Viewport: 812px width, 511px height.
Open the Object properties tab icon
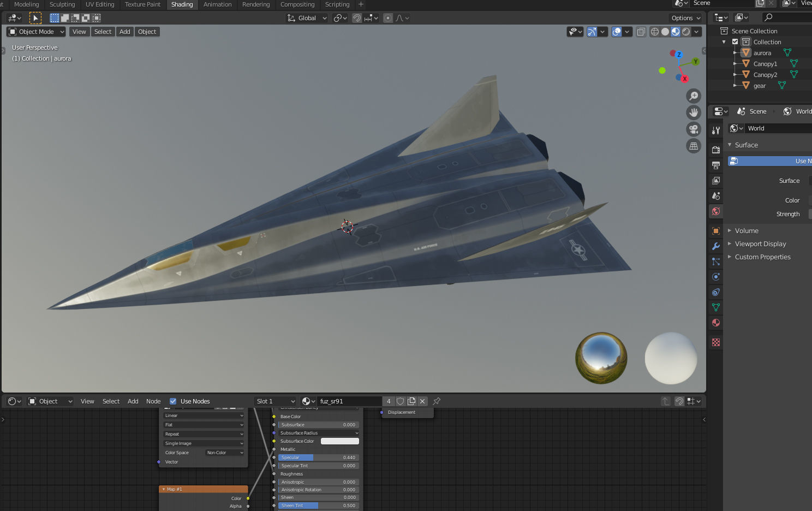click(x=716, y=231)
